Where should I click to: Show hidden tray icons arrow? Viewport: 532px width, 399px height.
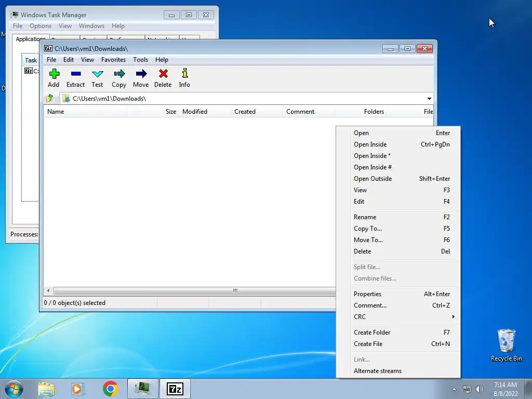[x=454, y=389]
